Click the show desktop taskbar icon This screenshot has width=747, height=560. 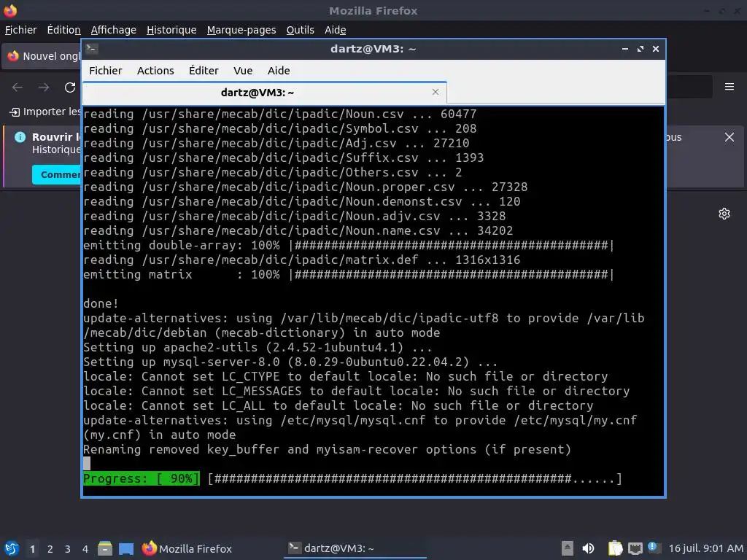(x=126, y=548)
